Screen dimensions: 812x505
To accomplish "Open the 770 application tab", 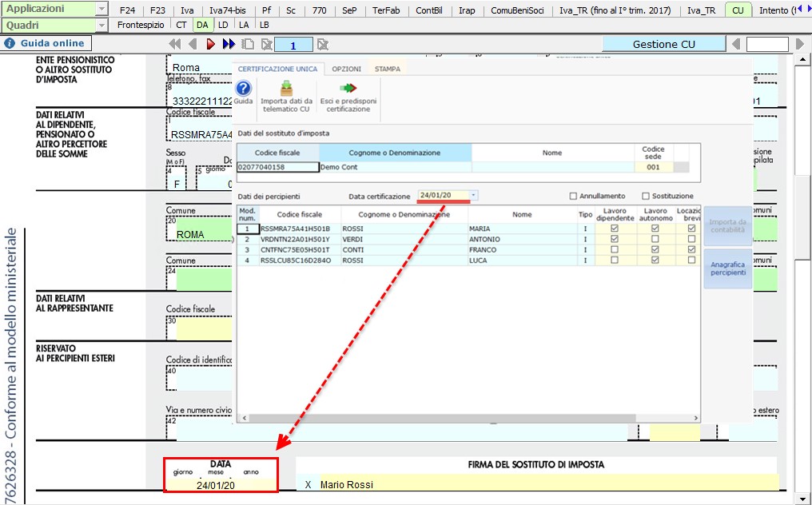I will point(320,10).
